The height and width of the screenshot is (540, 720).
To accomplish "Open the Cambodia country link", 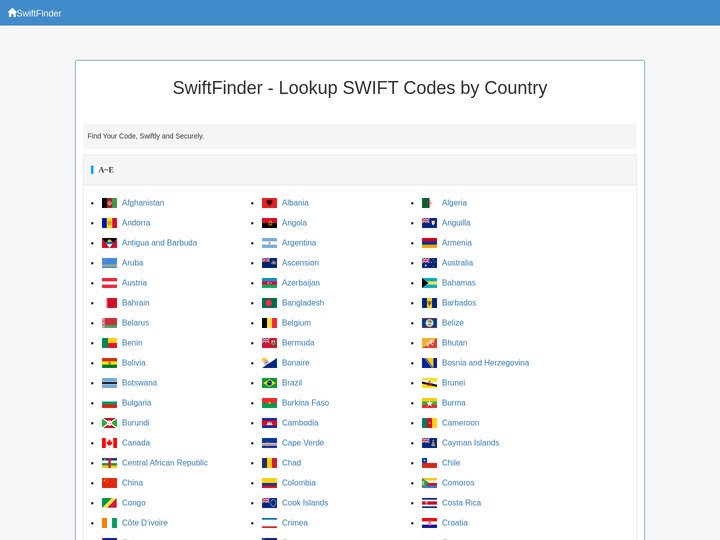I will [x=300, y=423].
